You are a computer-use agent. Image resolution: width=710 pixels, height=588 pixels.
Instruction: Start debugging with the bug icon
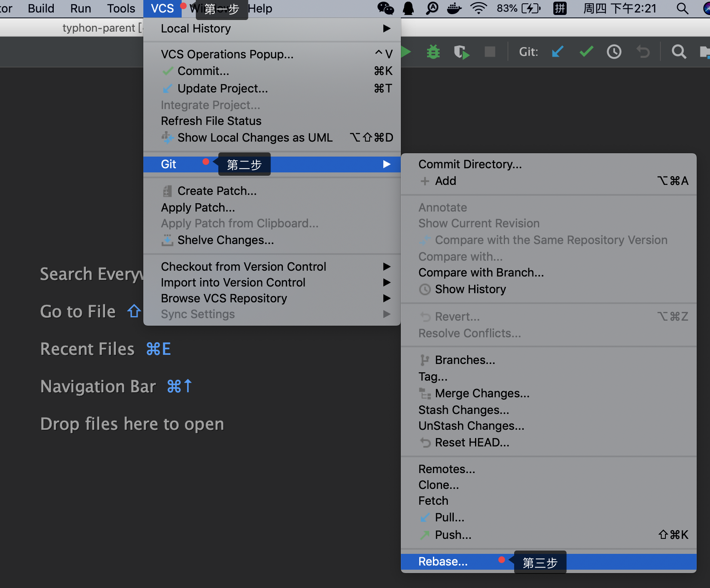[433, 52]
